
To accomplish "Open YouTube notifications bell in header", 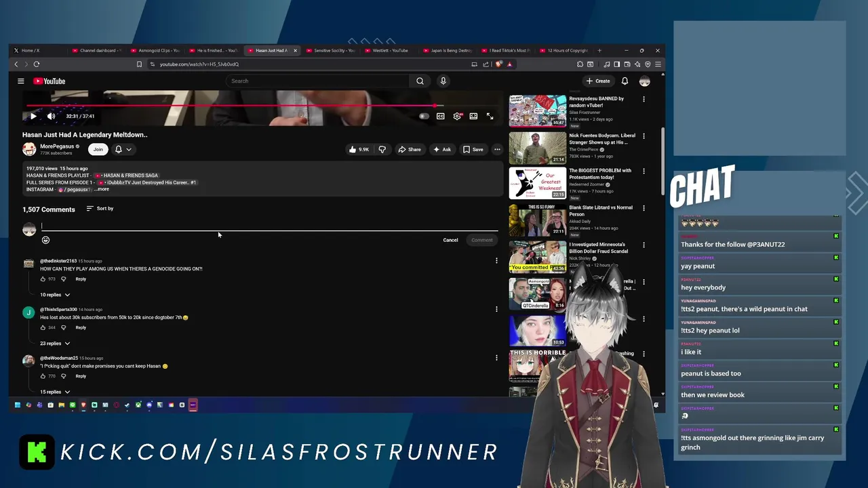I will tap(625, 81).
